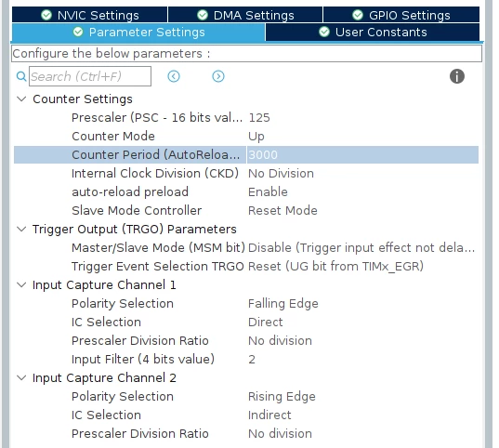The height and width of the screenshot is (448, 499).
Task: Go to previous search result arrow
Action: [x=174, y=76]
